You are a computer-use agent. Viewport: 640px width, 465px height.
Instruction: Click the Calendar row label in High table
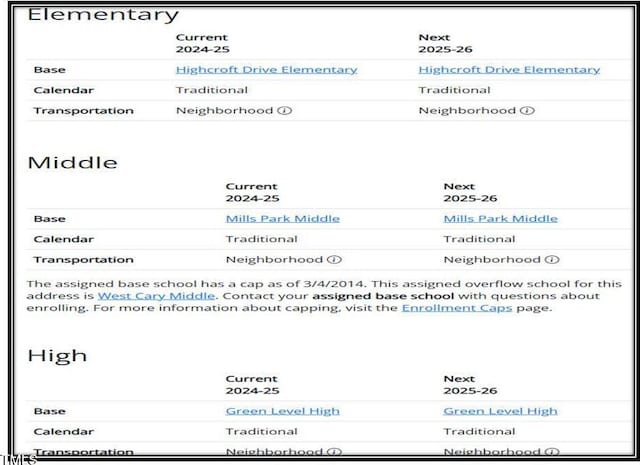click(64, 432)
